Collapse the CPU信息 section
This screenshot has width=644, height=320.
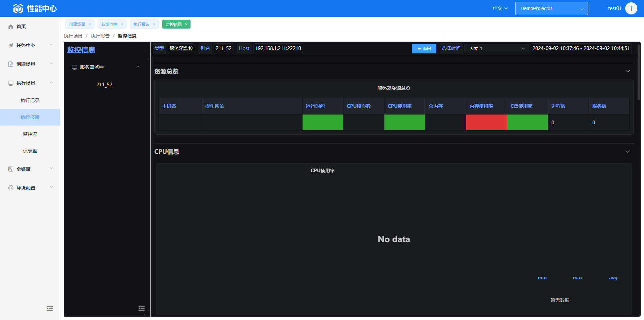628,151
